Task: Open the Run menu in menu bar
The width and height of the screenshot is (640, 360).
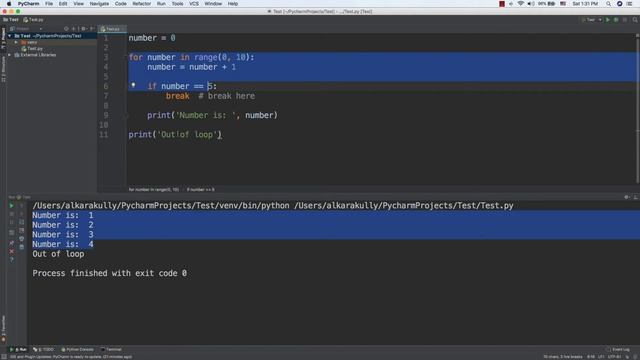Action: [161, 4]
